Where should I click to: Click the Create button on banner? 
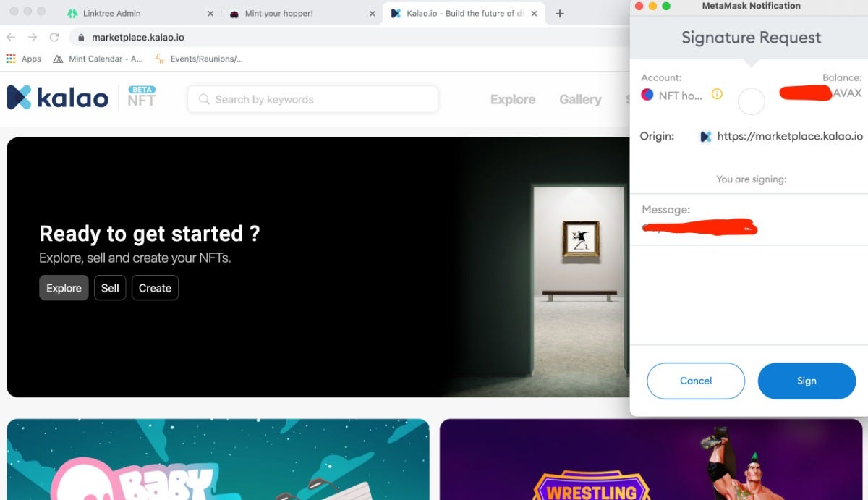pos(155,288)
